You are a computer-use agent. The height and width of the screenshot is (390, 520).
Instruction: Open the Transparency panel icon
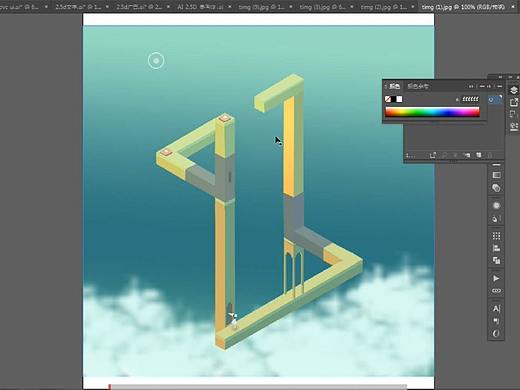[496, 188]
